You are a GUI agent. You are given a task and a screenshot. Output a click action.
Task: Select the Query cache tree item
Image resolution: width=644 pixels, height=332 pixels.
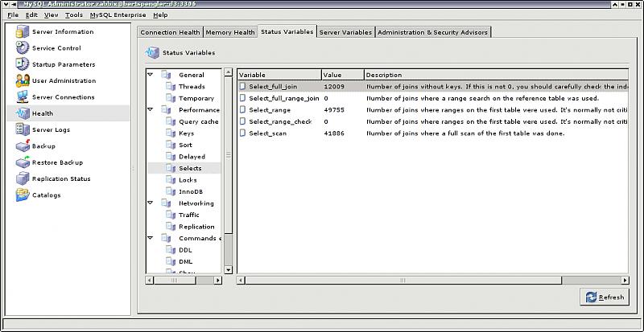(x=197, y=121)
